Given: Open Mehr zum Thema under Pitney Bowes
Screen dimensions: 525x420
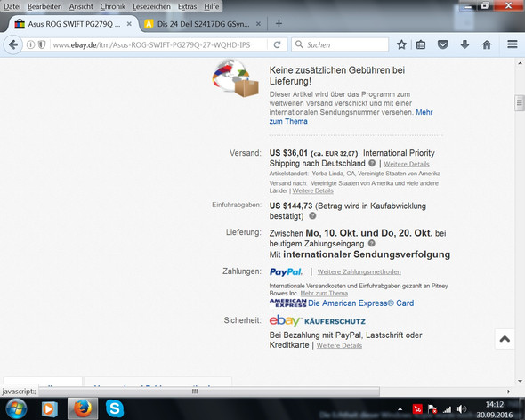Looking at the screenshot, I should click(324, 293).
